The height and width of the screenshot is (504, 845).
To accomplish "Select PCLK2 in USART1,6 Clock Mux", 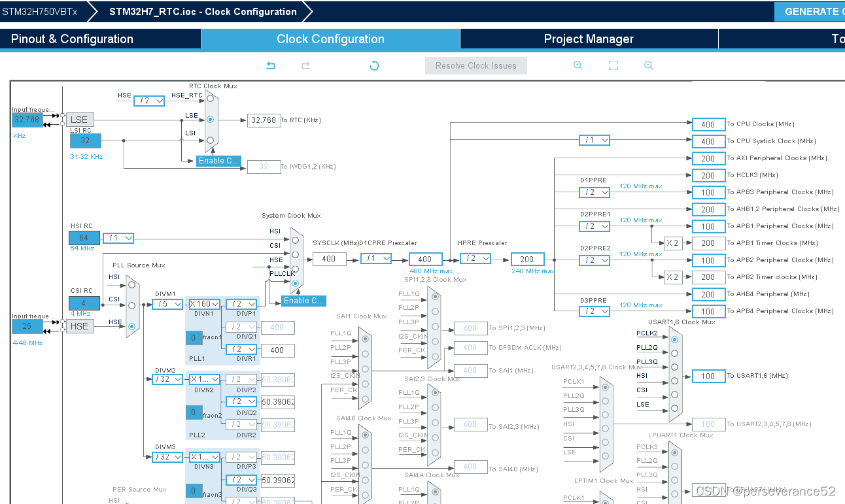I will click(x=674, y=339).
